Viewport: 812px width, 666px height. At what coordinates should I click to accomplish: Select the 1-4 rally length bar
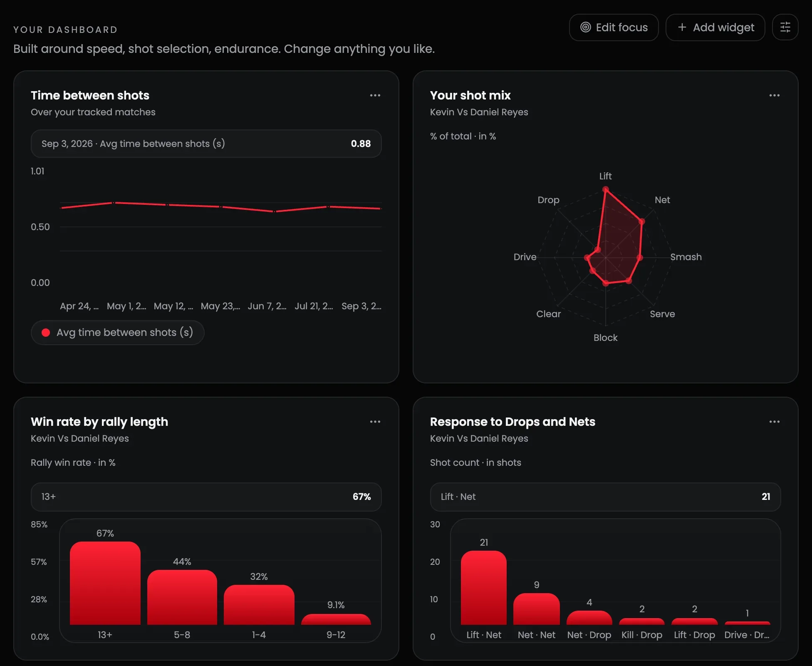pyautogui.click(x=259, y=604)
